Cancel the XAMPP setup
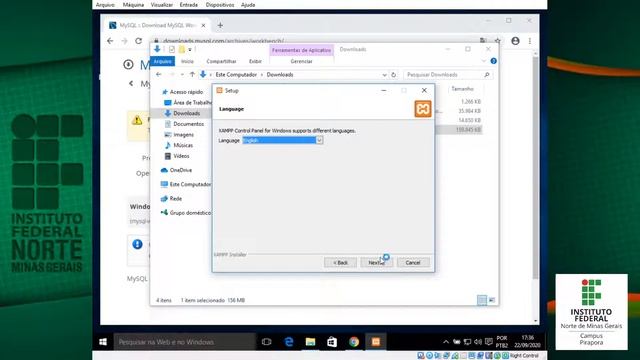This screenshot has width=640, height=360. (413, 262)
